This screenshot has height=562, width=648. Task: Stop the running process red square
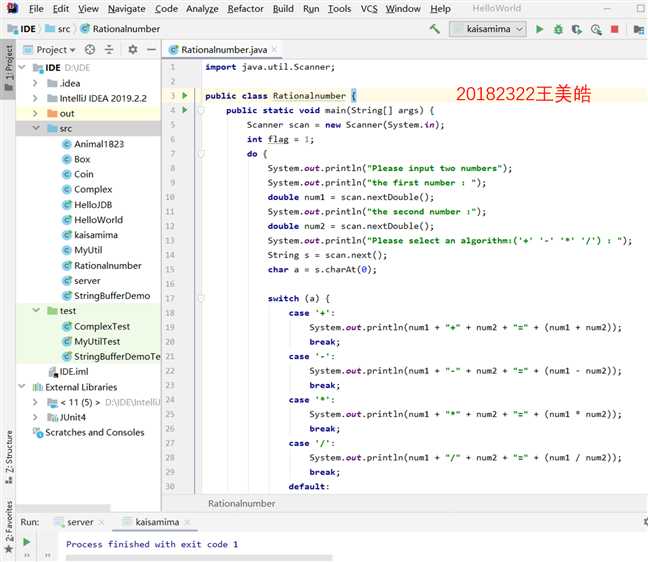click(615, 29)
